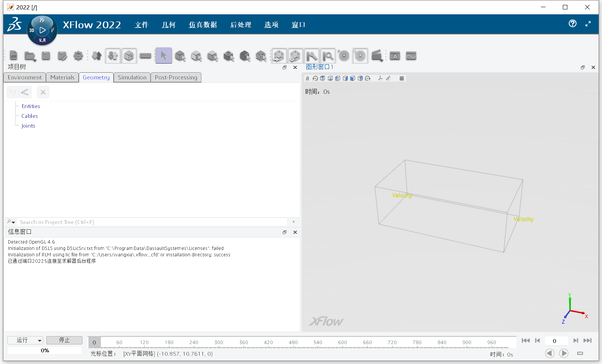
Task: Click the grid display icon in viewport
Action: [402, 78]
